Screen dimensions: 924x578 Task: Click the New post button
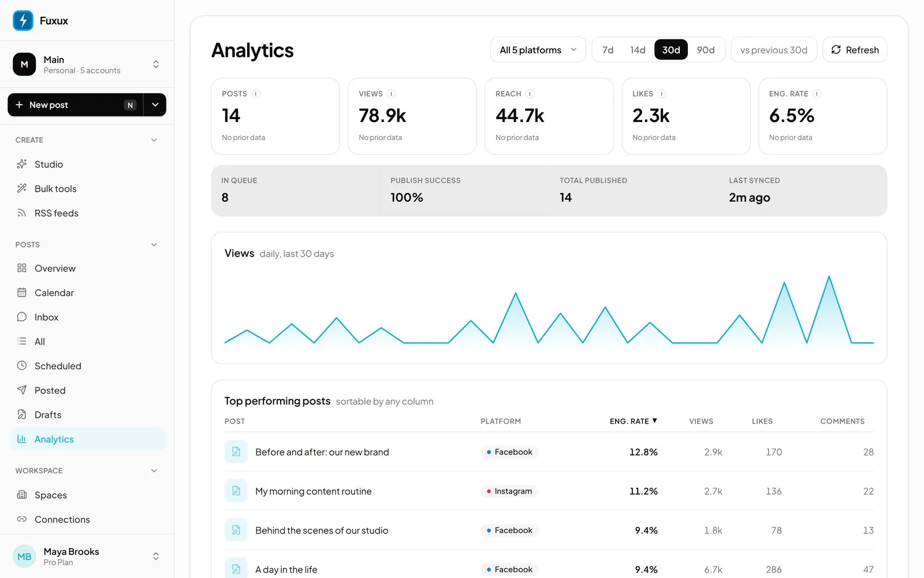coord(75,105)
